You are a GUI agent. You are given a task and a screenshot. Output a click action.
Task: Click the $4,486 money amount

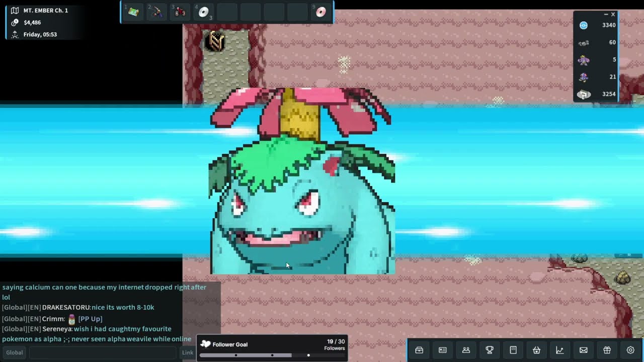[32, 23]
